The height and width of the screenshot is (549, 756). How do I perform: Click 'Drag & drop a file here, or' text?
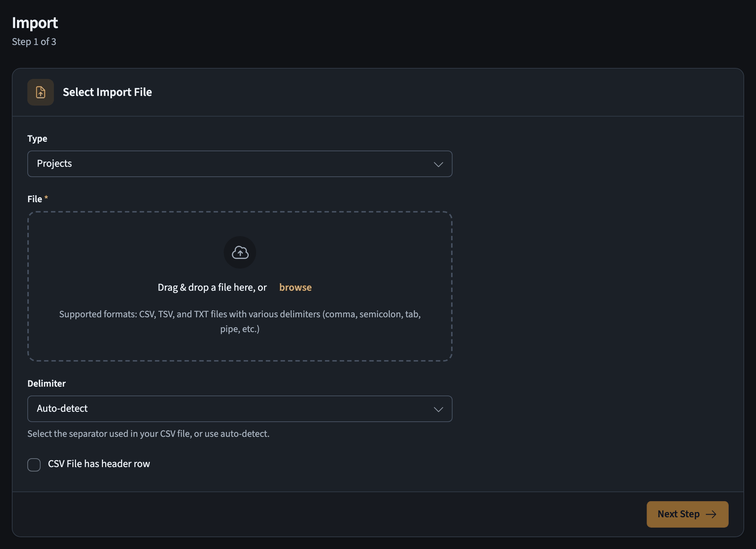point(212,287)
